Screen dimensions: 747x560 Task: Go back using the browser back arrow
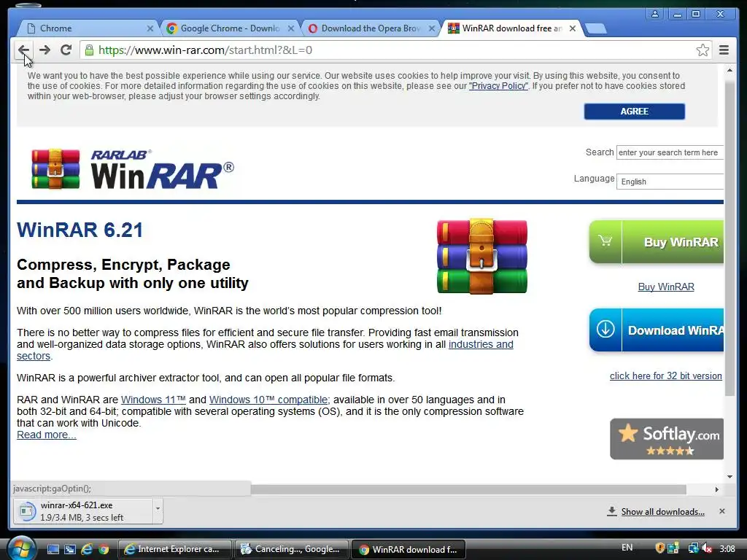tap(23, 50)
